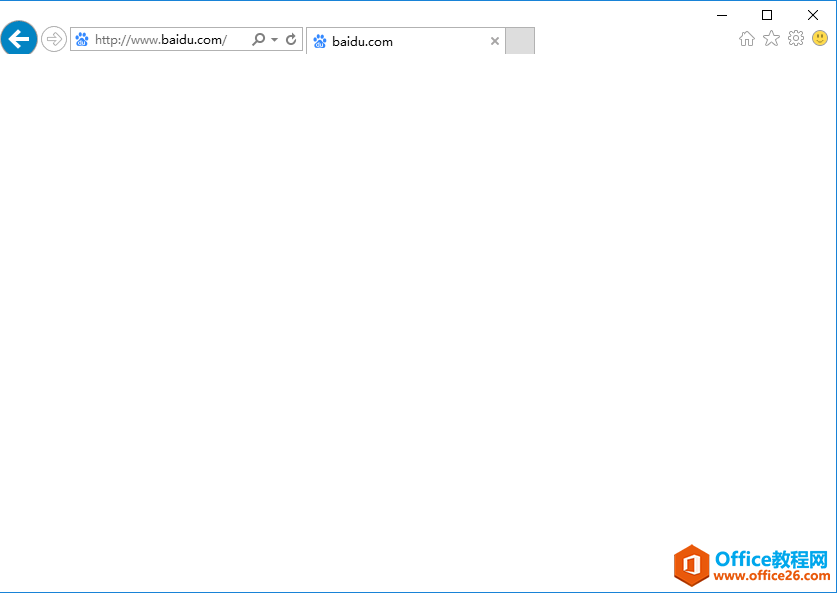The height and width of the screenshot is (593, 837).
Task: Click the blue Back arrow button
Action: [19, 39]
